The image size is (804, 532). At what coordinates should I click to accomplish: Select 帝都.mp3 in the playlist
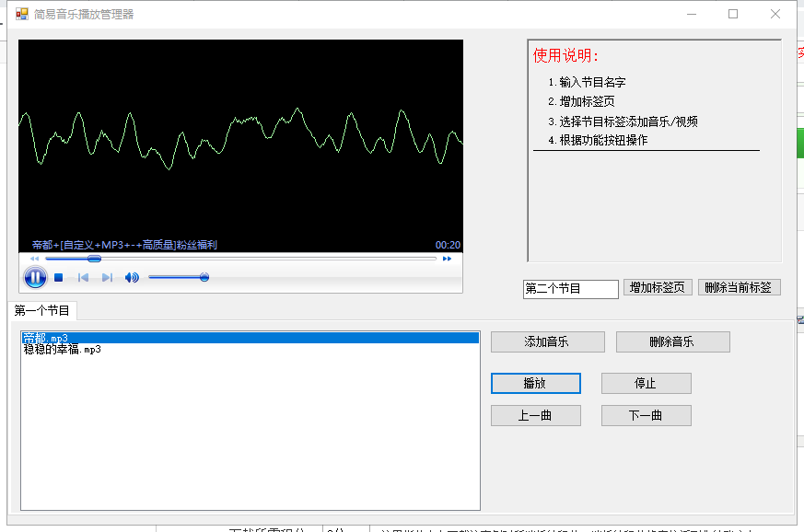[251, 338]
